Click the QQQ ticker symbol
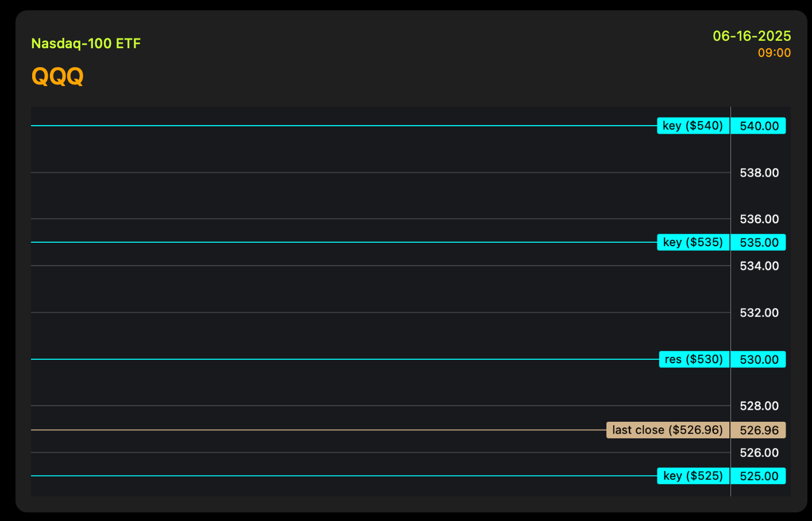The height and width of the screenshot is (521, 812). point(57,76)
